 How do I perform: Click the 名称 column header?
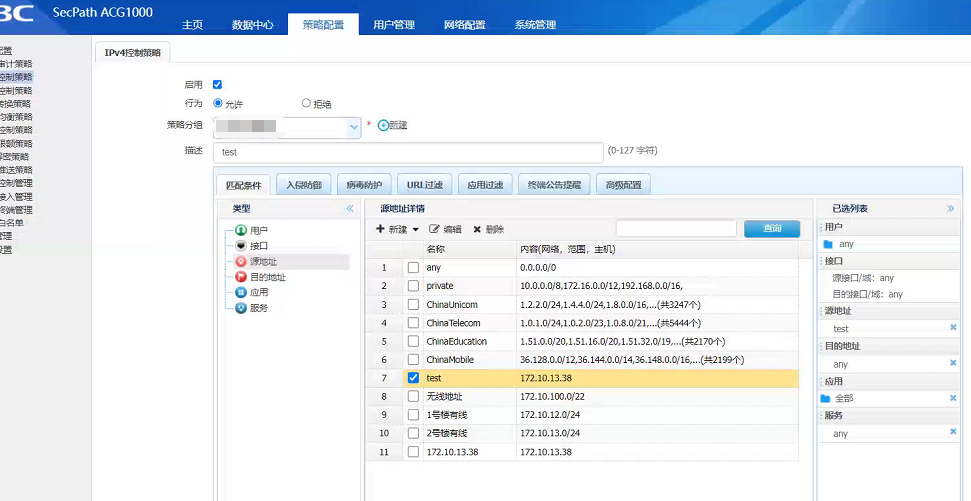click(469, 249)
